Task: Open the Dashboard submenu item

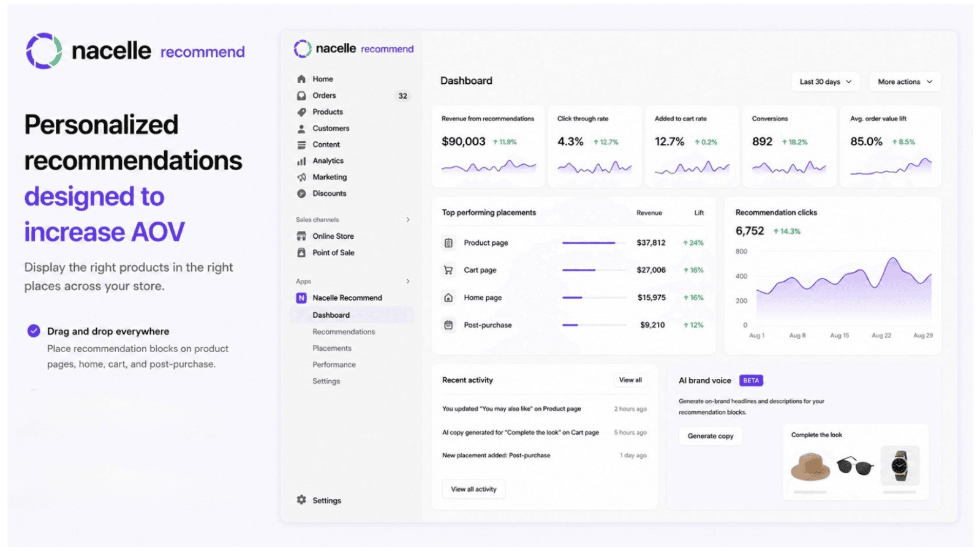Action: pyautogui.click(x=352, y=315)
